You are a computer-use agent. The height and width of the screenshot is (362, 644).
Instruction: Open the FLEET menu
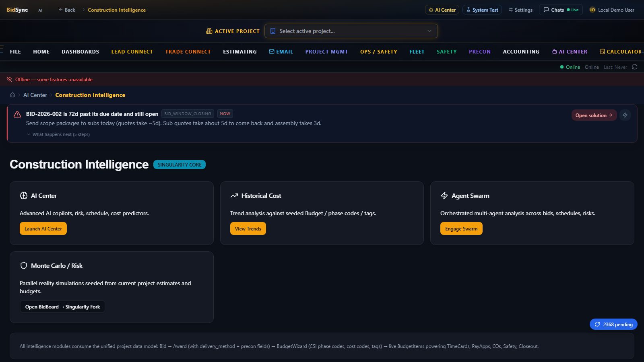click(417, 51)
